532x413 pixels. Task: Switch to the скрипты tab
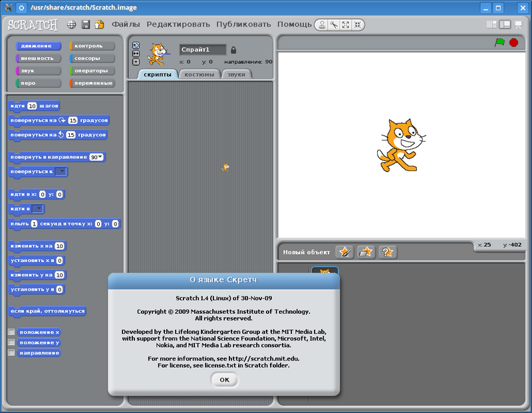(158, 74)
